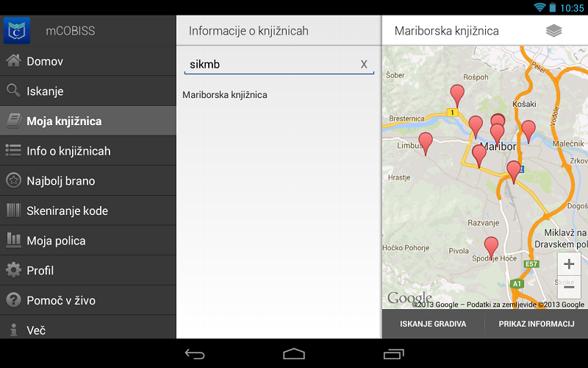Tap the Android back button

coord(195,354)
